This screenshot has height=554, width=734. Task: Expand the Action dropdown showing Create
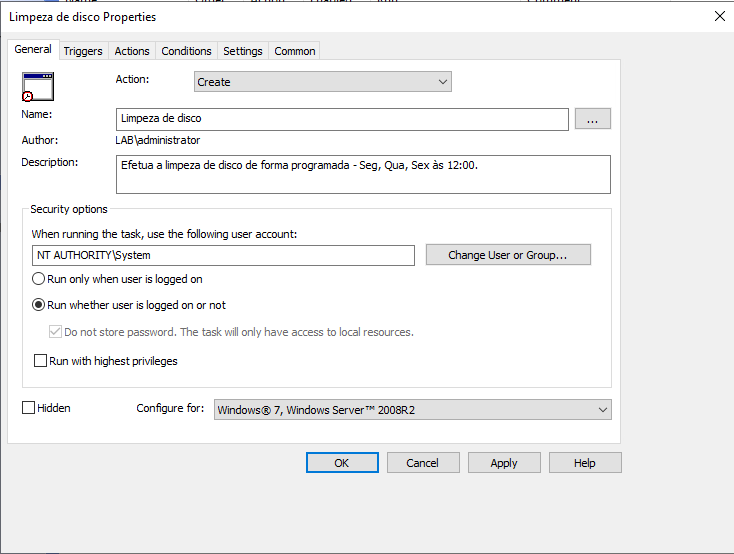coord(322,82)
